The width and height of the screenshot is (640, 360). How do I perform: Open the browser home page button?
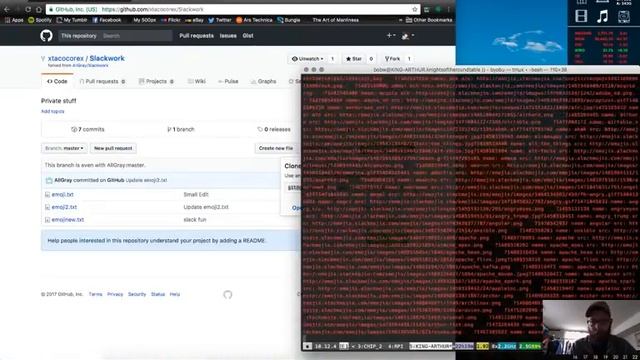tap(39, 9)
